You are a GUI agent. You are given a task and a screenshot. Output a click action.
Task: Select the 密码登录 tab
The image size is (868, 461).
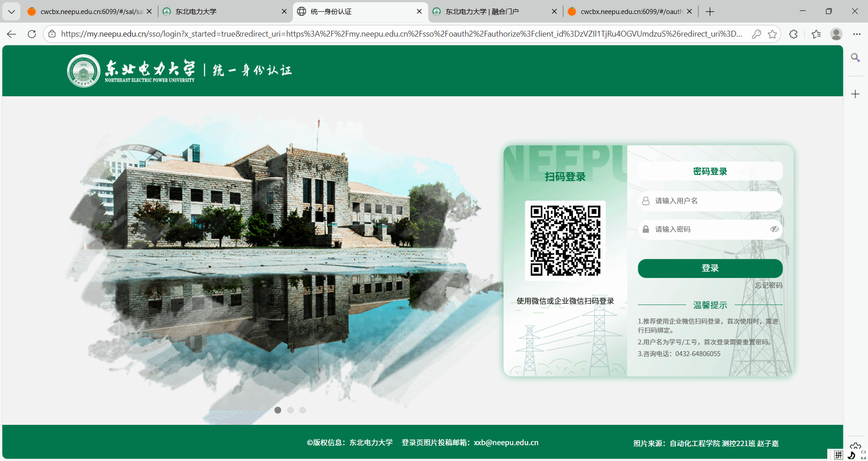click(x=710, y=171)
